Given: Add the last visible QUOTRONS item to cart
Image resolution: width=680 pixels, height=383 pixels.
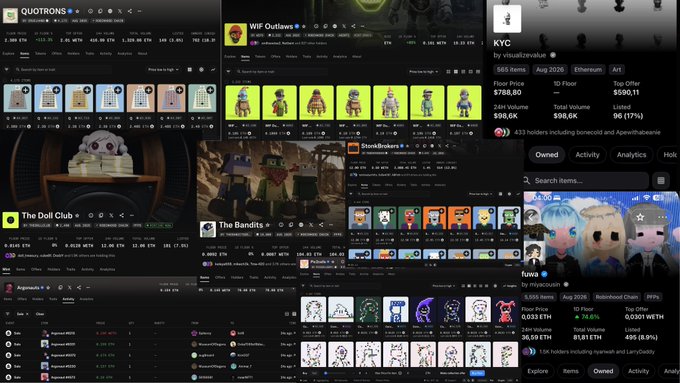Looking at the screenshot, I should pyautogui.click(x=210, y=90).
